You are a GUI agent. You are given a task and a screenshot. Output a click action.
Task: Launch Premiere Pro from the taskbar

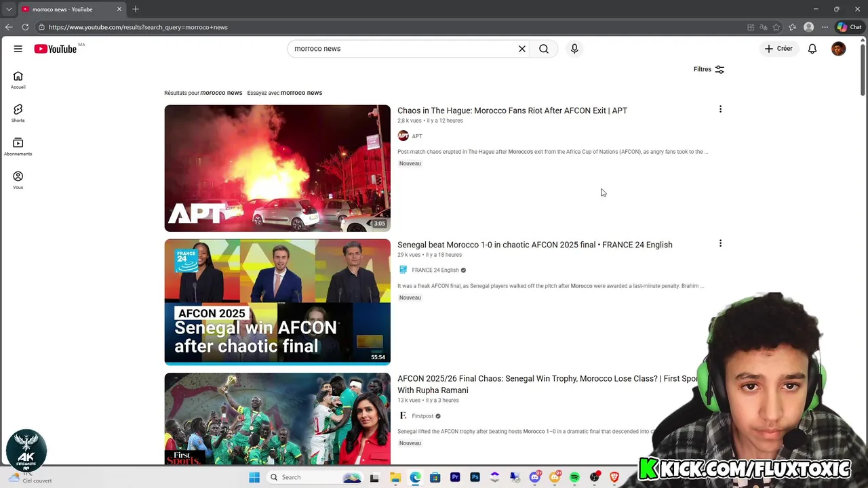pos(455,477)
